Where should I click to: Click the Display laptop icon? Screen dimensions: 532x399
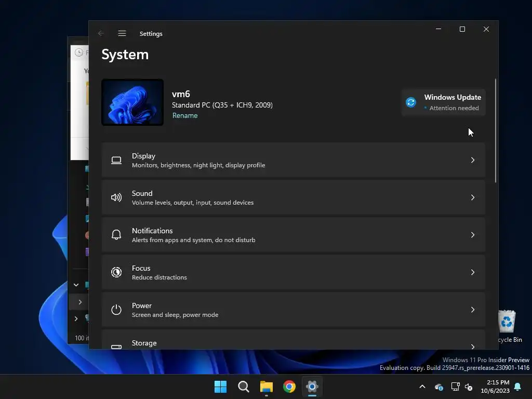[x=116, y=160]
